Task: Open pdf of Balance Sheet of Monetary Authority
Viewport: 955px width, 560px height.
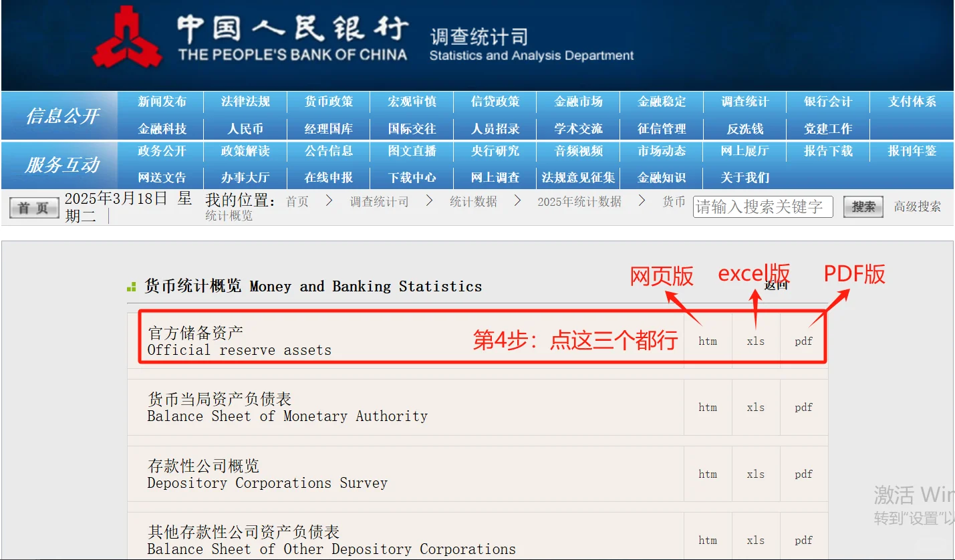Action: click(804, 407)
